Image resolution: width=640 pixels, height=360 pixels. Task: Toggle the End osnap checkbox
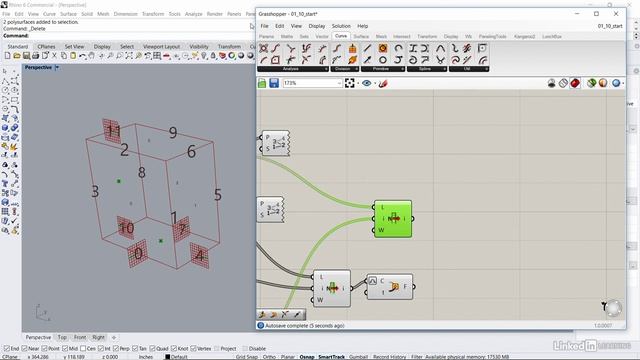[7, 349]
